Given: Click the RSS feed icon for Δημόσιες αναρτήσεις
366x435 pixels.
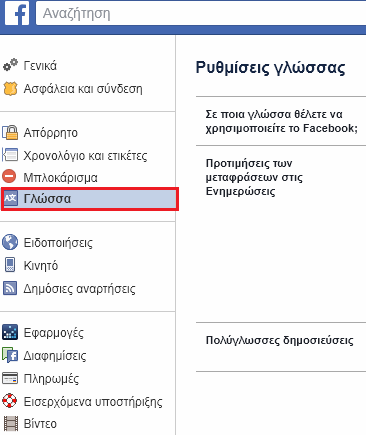Looking at the screenshot, I should 10,288.
